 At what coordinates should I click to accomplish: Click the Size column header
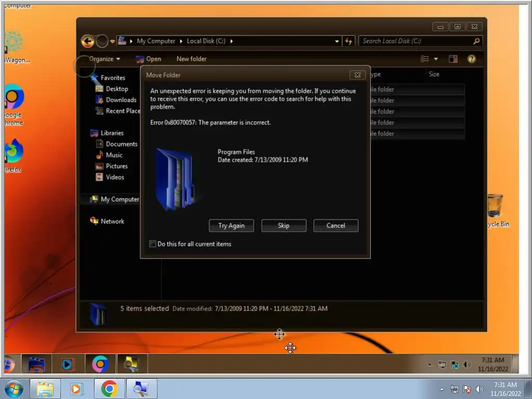coord(434,74)
